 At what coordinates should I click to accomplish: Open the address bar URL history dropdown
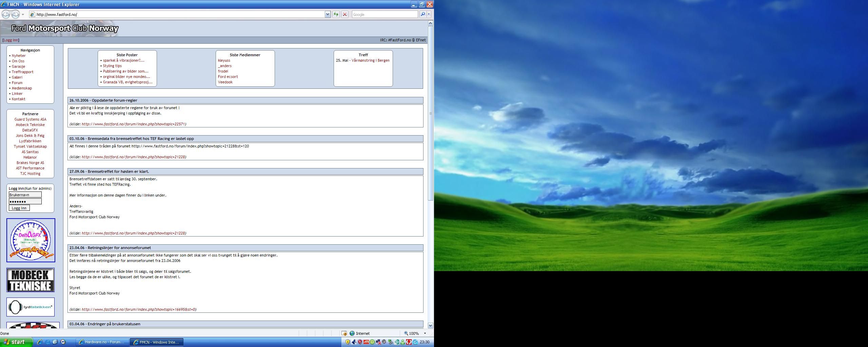328,14
